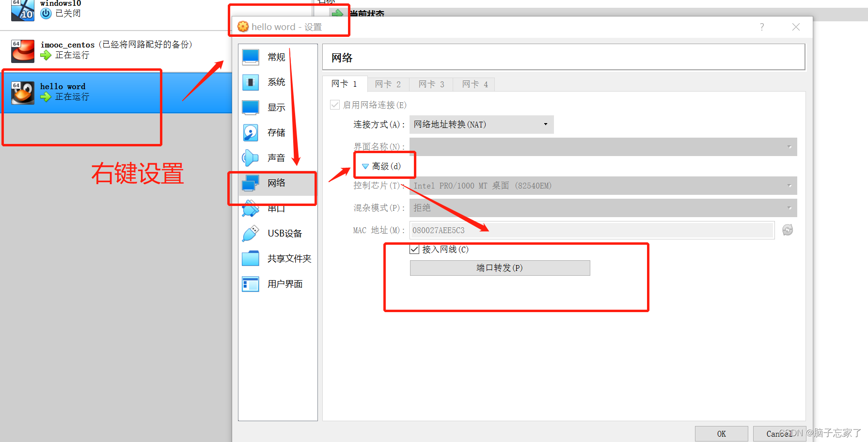This screenshot has height=442, width=868.
Task: Select 共享文件夹 label in settings list
Action: click(289, 259)
